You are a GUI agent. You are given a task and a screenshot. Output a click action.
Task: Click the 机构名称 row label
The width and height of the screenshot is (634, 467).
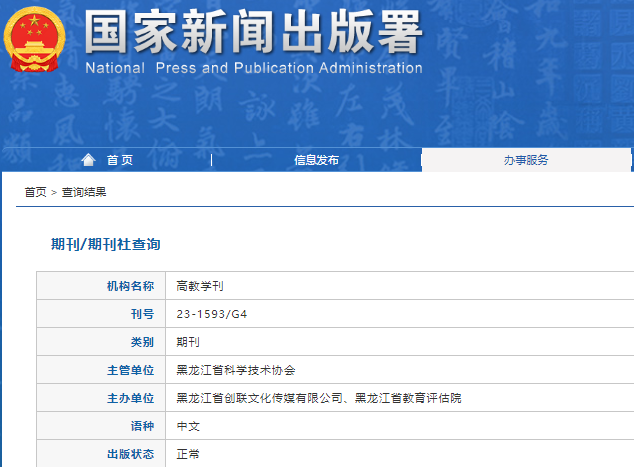point(130,286)
